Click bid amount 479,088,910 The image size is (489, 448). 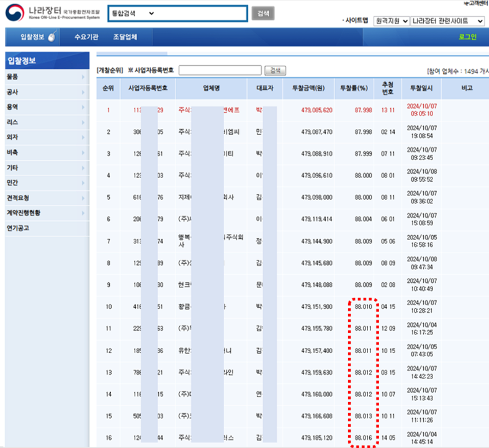point(317,154)
